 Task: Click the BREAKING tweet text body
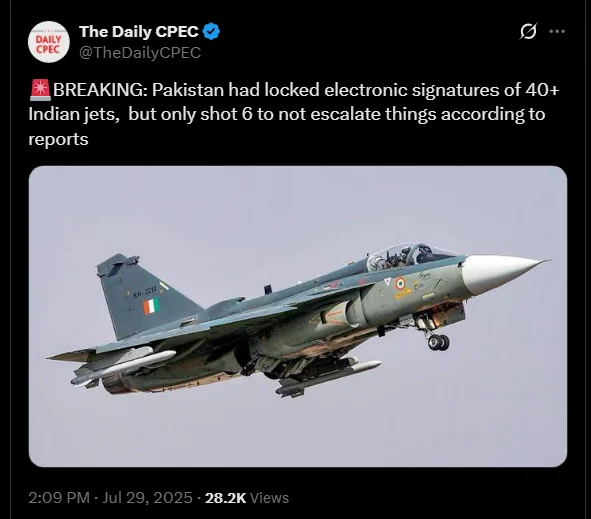click(294, 114)
